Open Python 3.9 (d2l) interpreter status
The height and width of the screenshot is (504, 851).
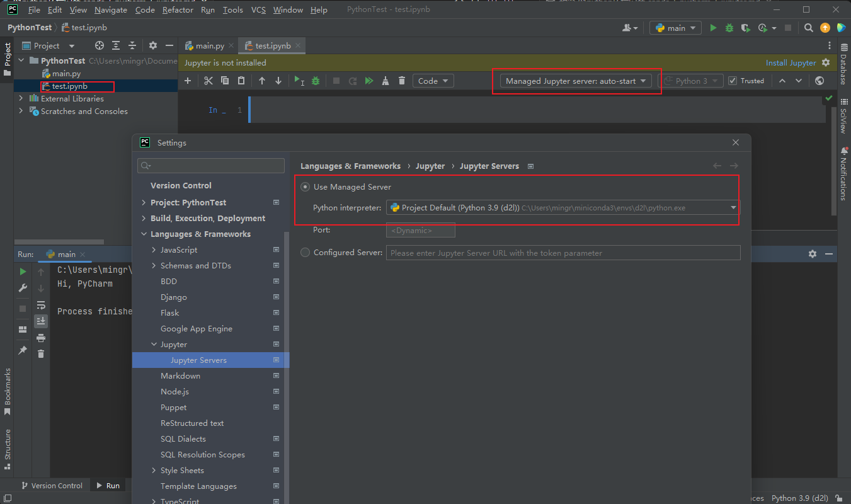800,498
